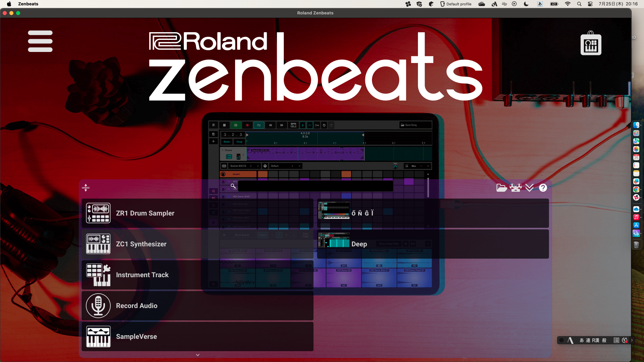Viewport: 644px width, 362px height.
Task: Click the magnifier search icon in the panel
Action: click(x=233, y=186)
